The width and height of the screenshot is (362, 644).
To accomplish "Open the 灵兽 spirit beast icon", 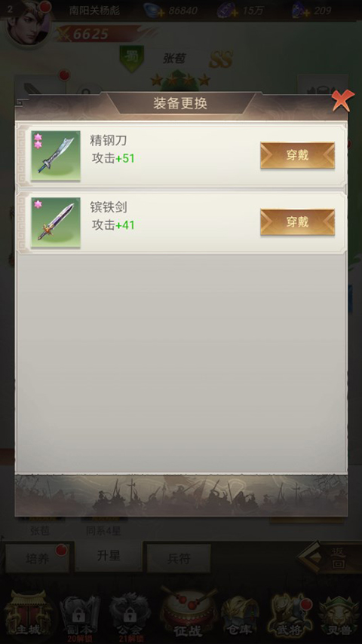I will [x=339, y=616].
